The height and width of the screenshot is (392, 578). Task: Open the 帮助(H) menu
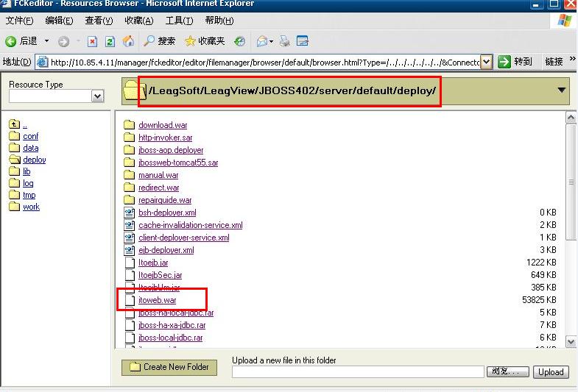click(219, 21)
